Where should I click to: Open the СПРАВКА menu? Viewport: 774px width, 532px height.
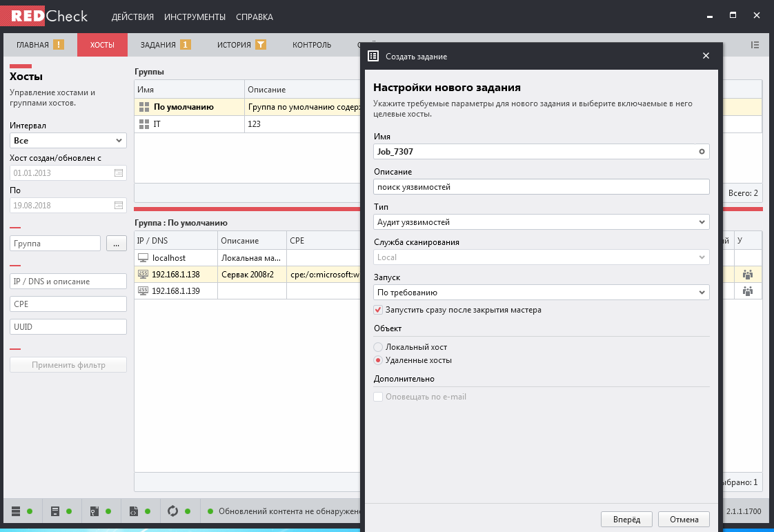[255, 17]
